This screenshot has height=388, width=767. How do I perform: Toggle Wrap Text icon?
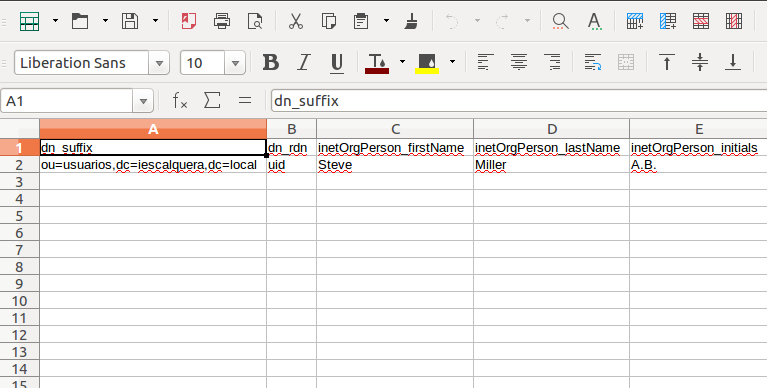(x=593, y=62)
